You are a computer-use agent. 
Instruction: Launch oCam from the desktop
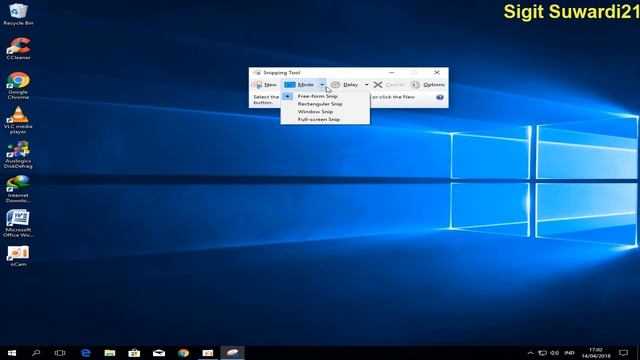(x=18, y=256)
